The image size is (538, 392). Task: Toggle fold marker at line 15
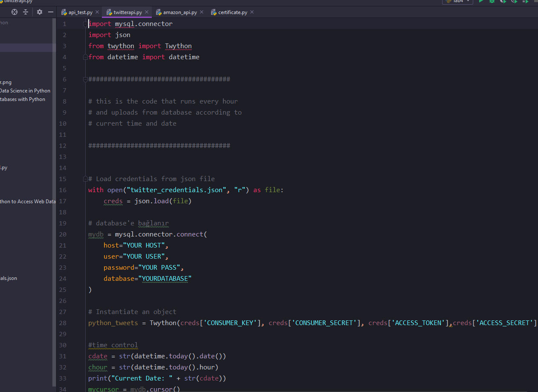click(x=85, y=179)
